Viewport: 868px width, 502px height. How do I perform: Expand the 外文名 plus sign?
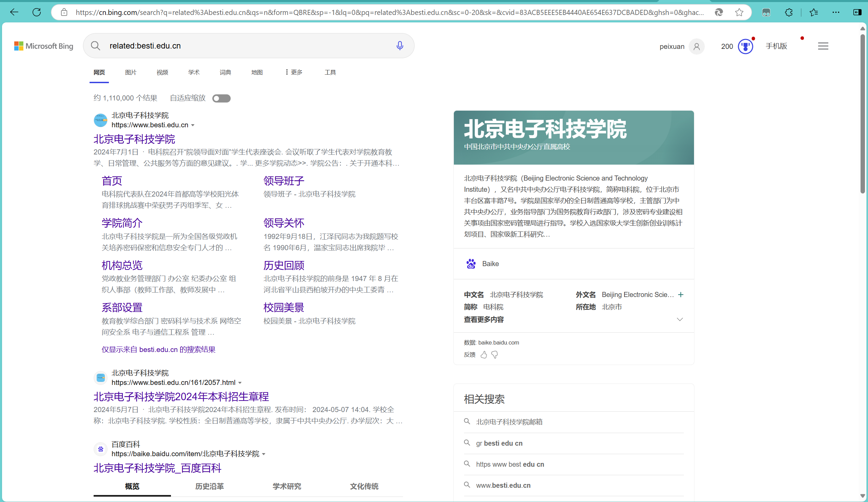point(681,294)
